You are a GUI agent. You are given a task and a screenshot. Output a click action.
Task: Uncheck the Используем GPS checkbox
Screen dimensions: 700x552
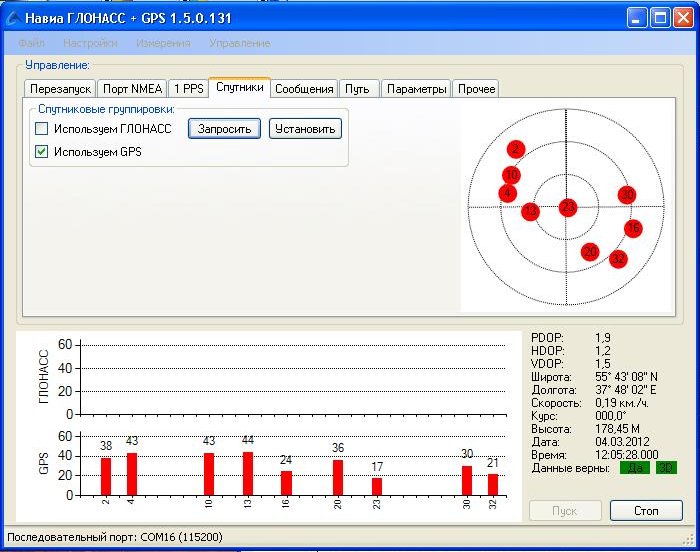point(42,152)
